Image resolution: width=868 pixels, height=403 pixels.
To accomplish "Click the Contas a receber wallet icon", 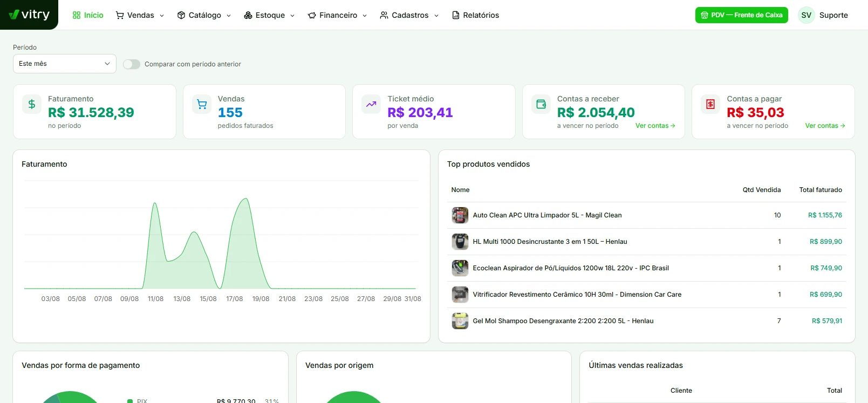I will click(x=541, y=104).
